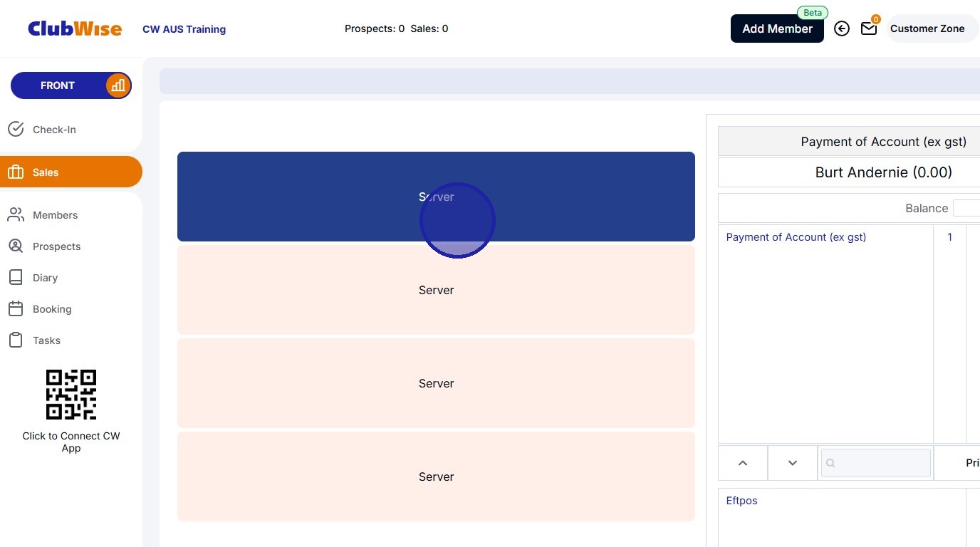The height and width of the screenshot is (547, 980).
Task: Click the search magnifier icon in item search box
Action: (830, 463)
